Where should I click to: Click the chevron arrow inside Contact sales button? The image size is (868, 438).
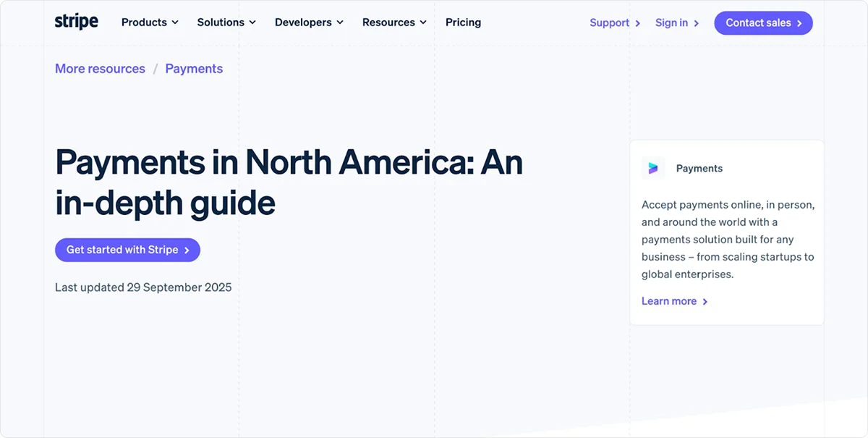coord(798,22)
